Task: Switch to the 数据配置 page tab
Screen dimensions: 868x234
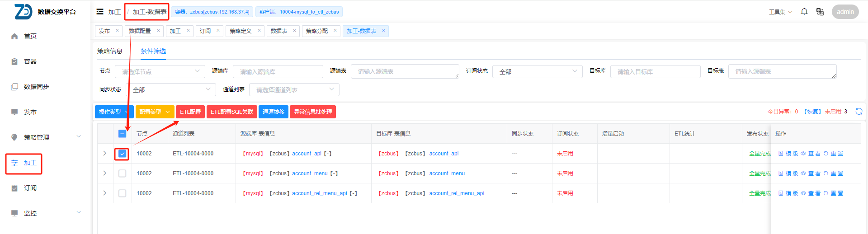Action: click(140, 31)
